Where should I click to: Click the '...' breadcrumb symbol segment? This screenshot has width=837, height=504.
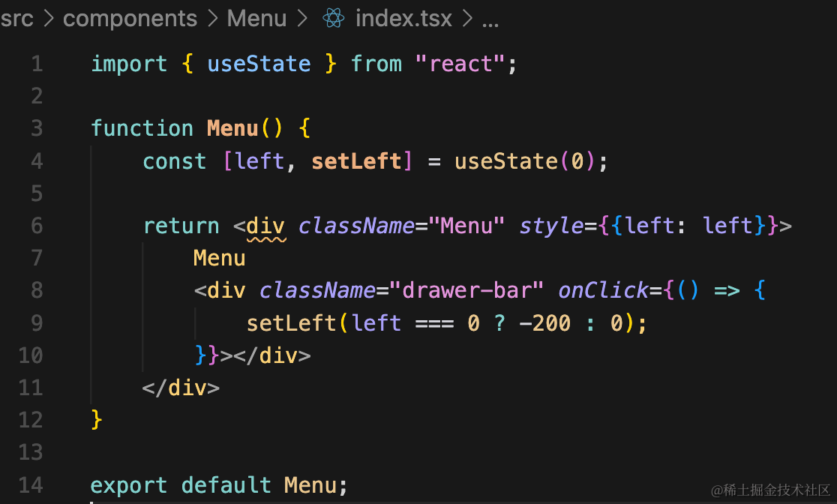click(x=490, y=22)
